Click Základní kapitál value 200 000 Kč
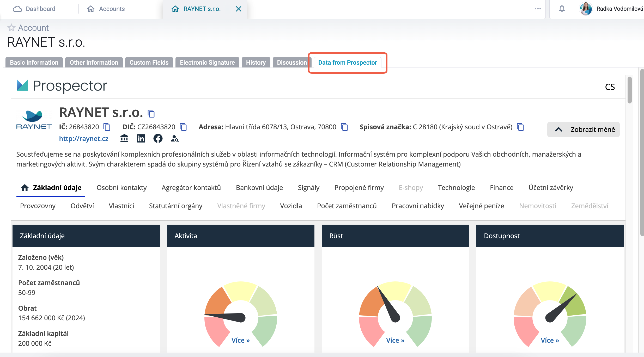 [35, 343]
